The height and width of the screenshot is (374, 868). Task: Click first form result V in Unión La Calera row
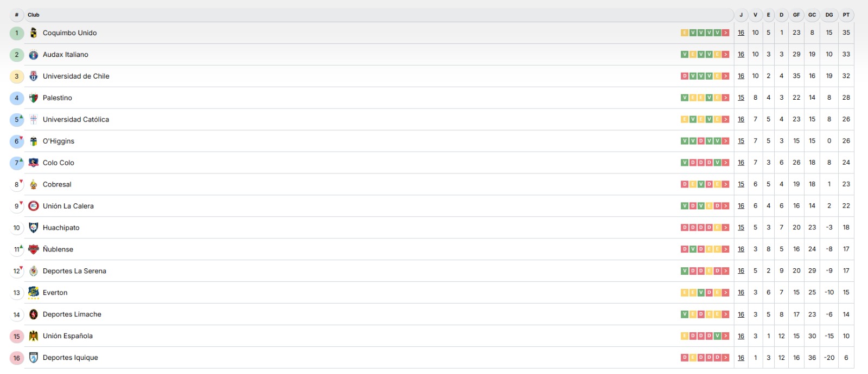tap(685, 206)
